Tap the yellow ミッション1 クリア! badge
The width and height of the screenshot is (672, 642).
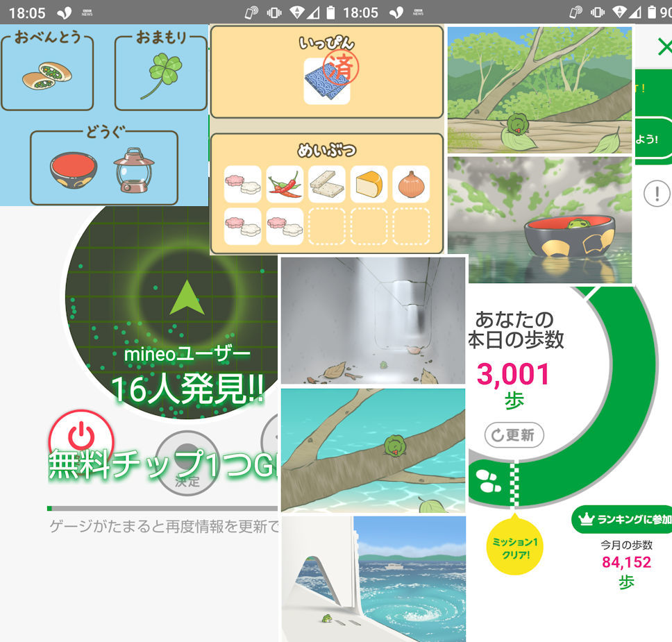(515, 548)
